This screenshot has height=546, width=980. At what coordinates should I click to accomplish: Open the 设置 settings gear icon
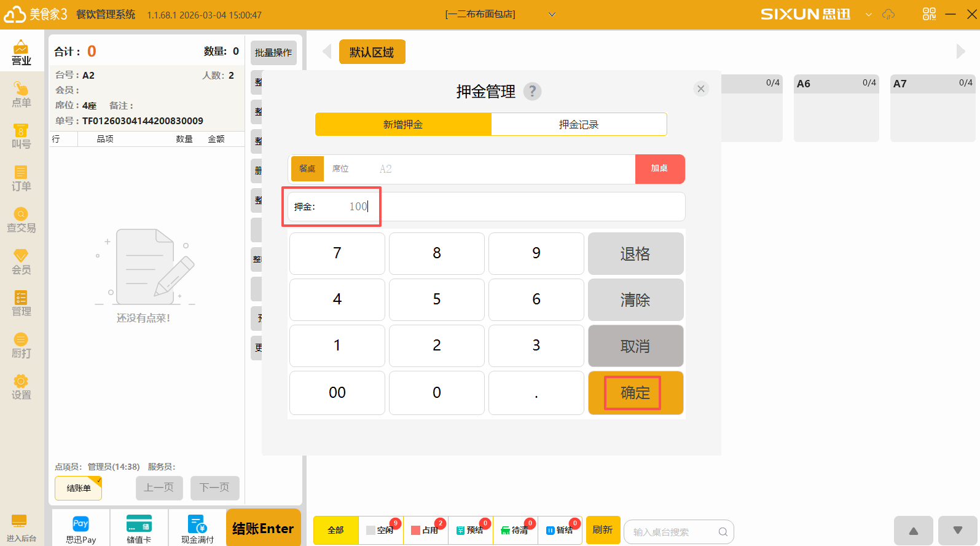tap(21, 387)
